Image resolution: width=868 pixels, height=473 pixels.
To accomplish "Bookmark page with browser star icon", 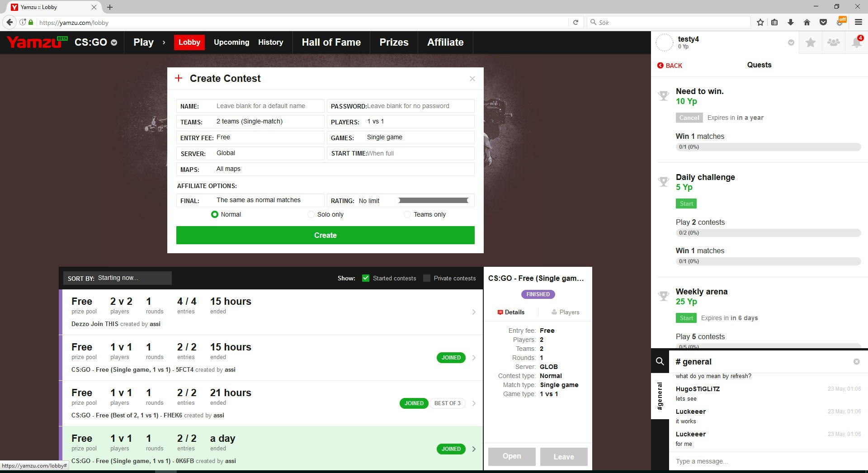I will (760, 22).
